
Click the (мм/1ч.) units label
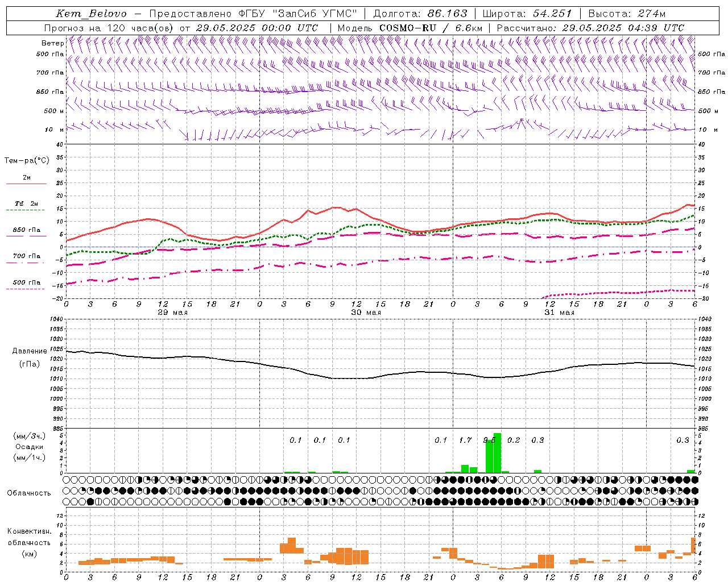(29, 458)
